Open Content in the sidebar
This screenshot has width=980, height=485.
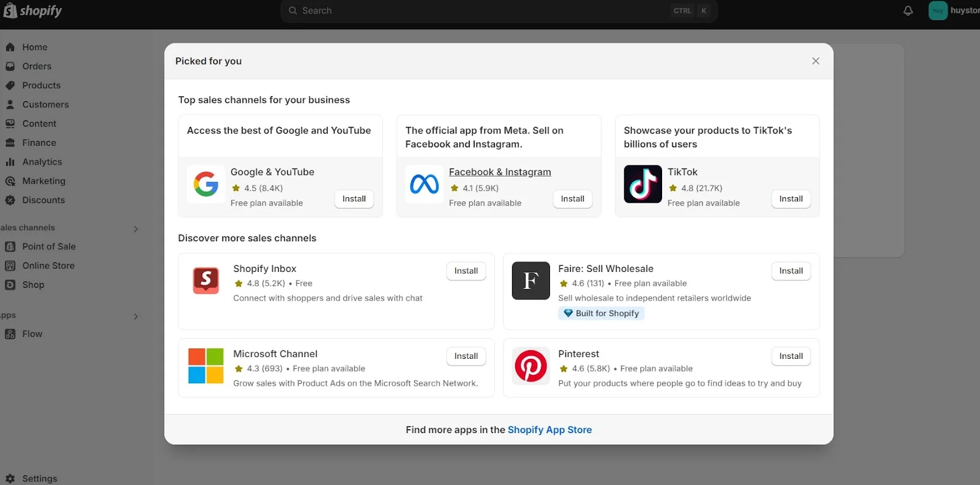39,123
